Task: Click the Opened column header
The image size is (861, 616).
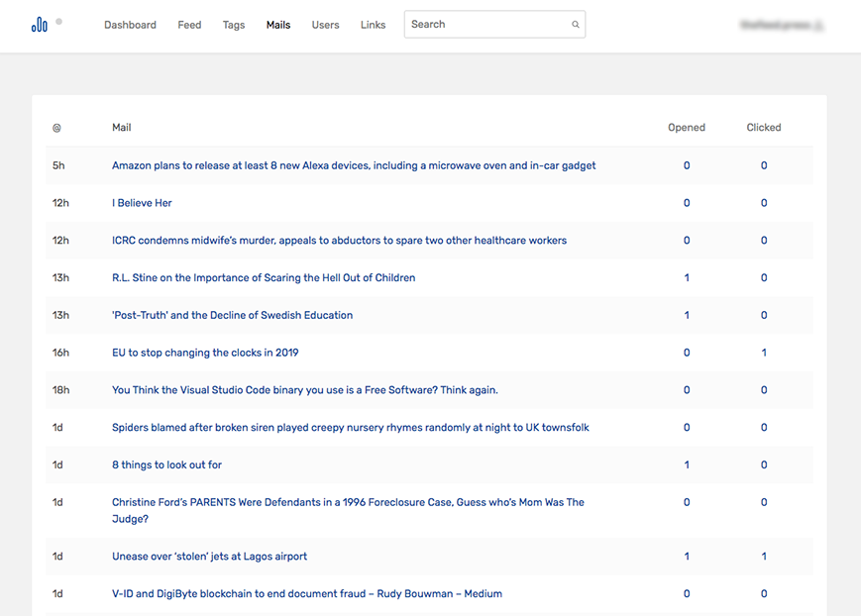Action: click(x=687, y=128)
